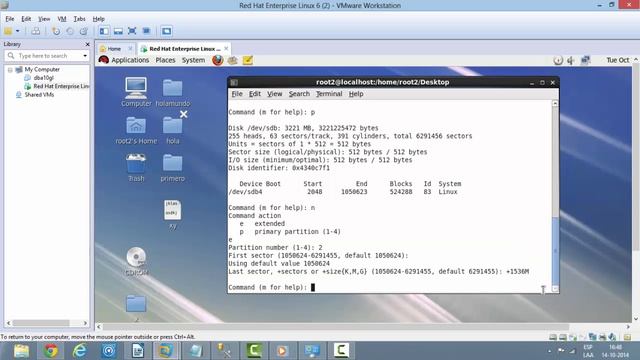Revert the VM to previous snapshot

pyautogui.click(x=70, y=31)
